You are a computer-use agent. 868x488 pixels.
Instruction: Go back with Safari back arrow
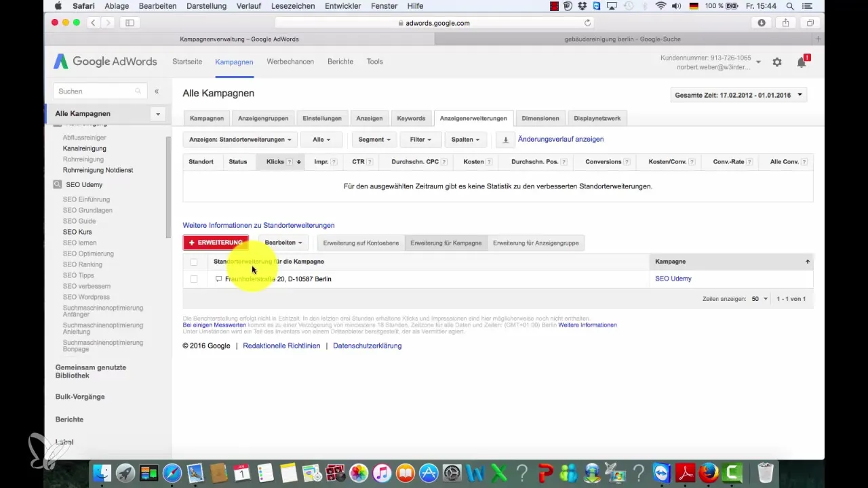click(x=92, y=22)
